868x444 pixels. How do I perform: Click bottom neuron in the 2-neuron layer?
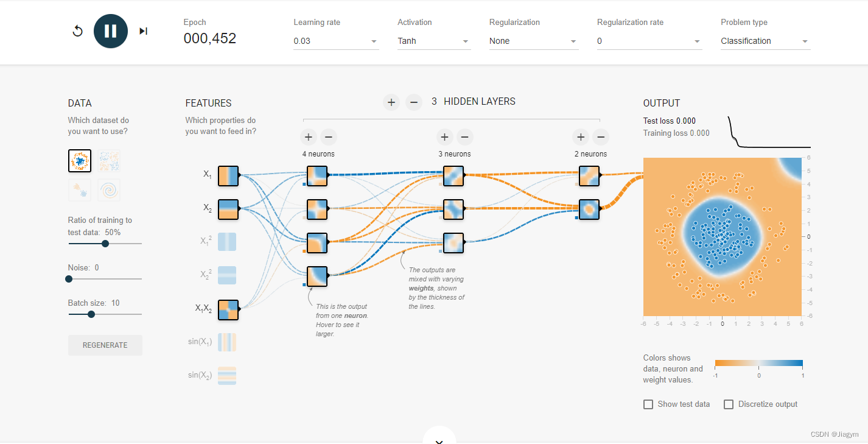pyautogui.click(x=590, y=210)
